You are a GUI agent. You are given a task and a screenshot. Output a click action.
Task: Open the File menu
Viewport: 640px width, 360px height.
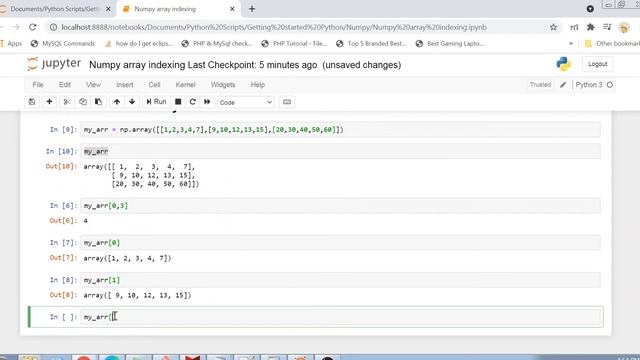pyautogui.click(x=38, y=84)
